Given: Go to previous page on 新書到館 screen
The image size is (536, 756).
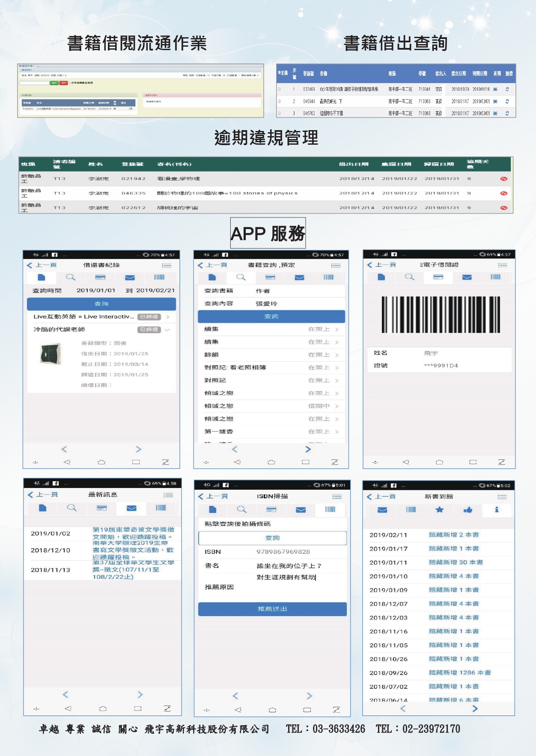Looking at the screenshot, I should click(403, 708).
